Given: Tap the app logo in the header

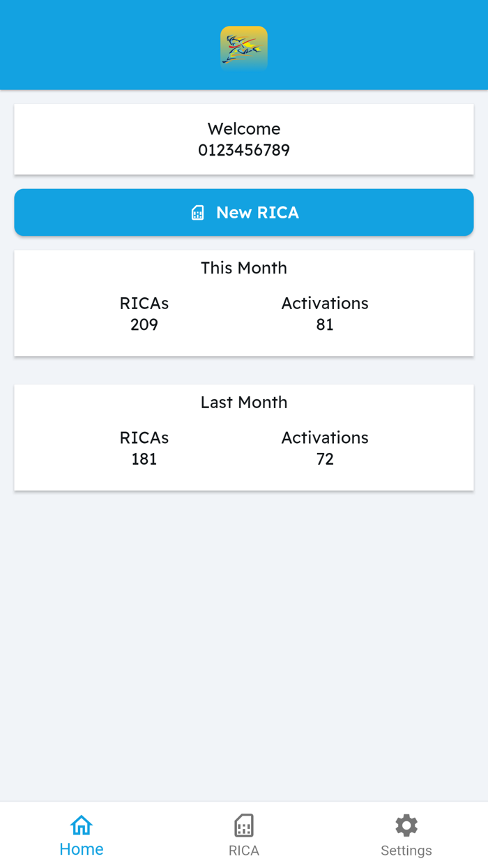Looking at the screenshot, I should 244,47.
